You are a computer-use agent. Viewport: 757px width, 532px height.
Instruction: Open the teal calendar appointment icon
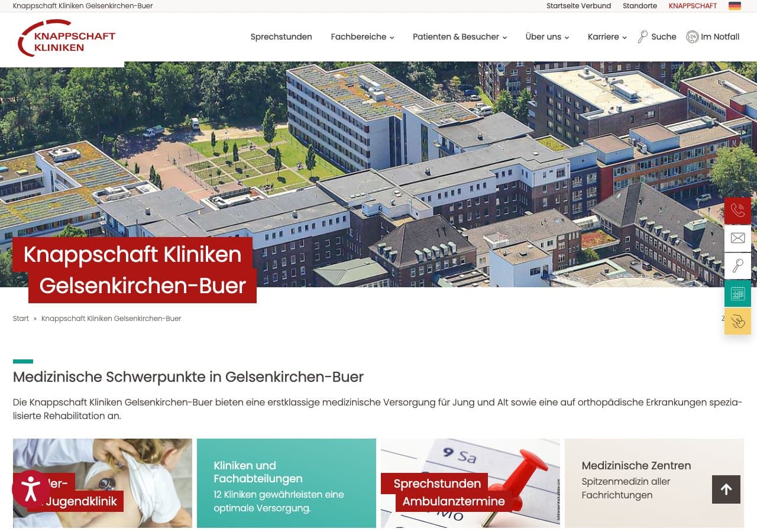(x=737, y=293)
